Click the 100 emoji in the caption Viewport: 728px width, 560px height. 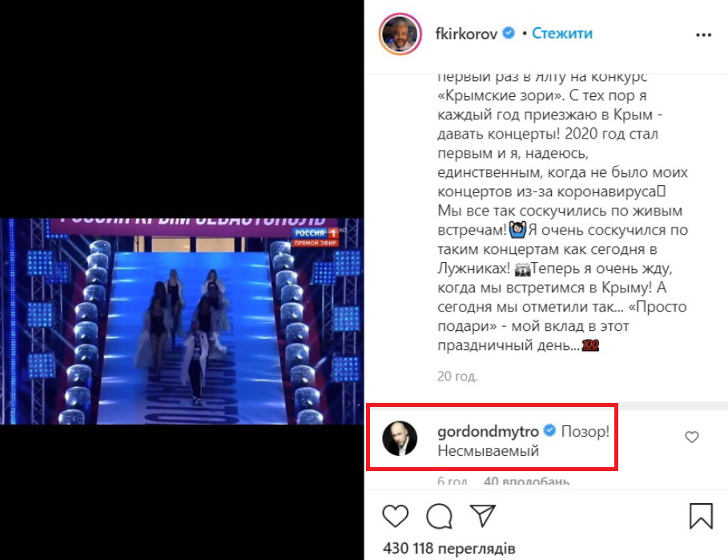click(x=590, y=345)
